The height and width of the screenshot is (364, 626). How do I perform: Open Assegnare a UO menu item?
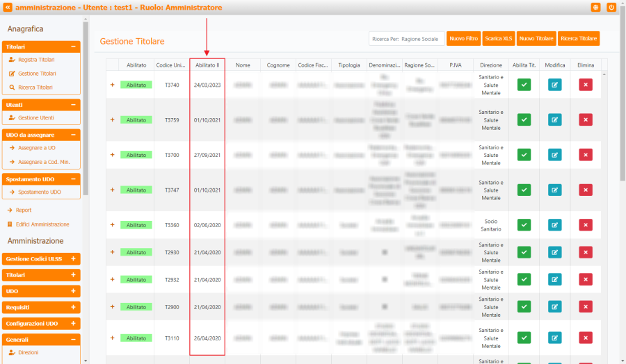click(36, 148)
